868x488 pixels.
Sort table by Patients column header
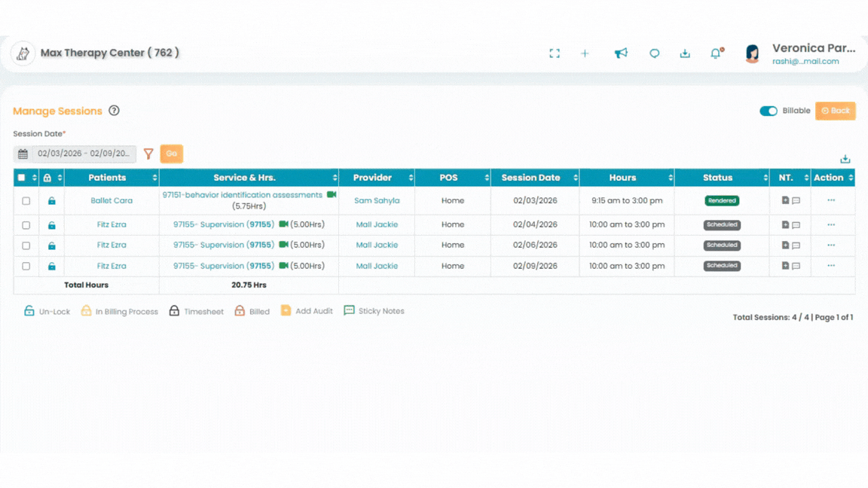[108, 178]
